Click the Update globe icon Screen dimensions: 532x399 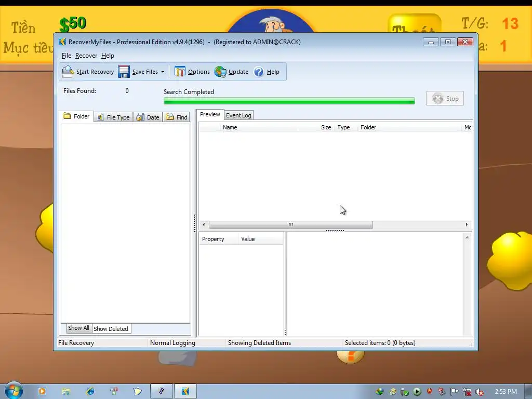[x=220, y=72]
